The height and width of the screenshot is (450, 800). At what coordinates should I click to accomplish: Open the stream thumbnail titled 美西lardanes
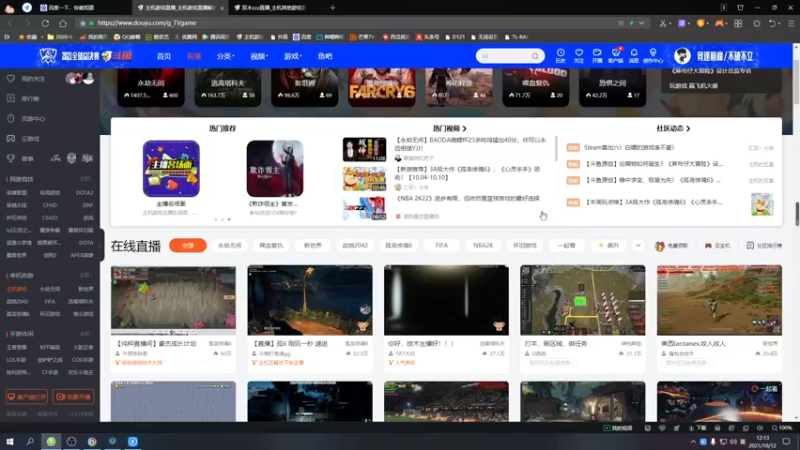coord(719,300)
